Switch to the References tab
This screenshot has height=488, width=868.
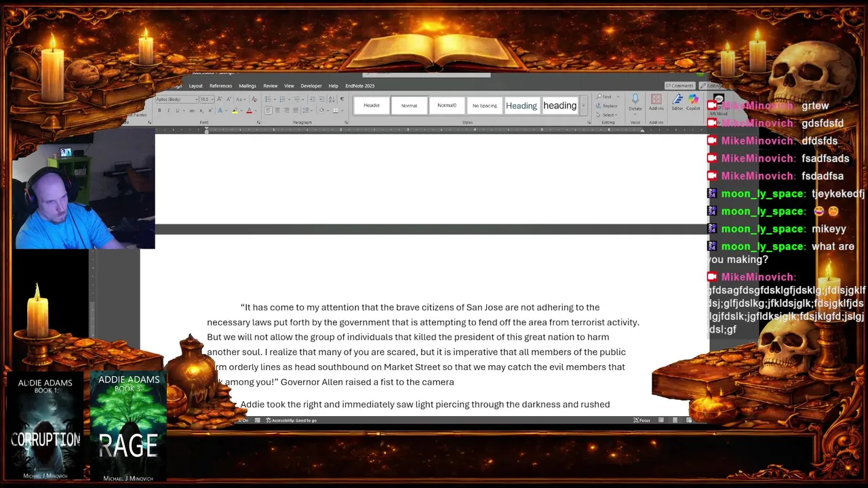pos(220,86)
